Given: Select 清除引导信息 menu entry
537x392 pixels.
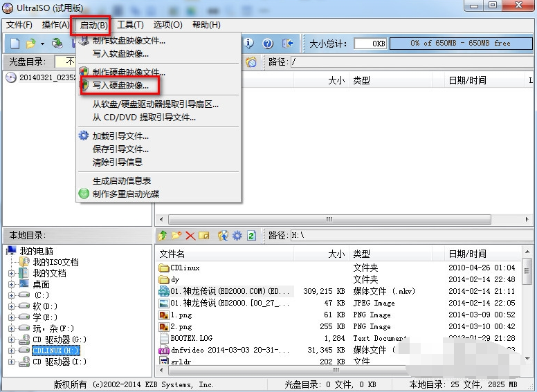Looking at the screenshot, I should point(158,162).
